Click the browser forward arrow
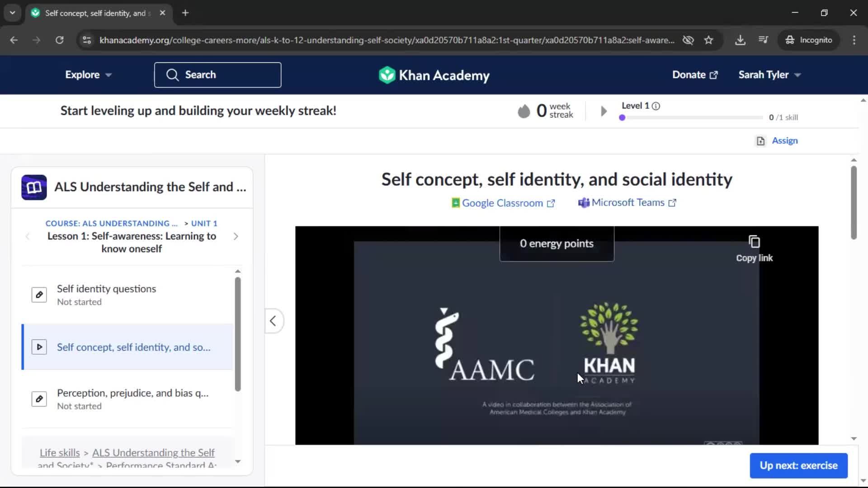 coord(37,40)
